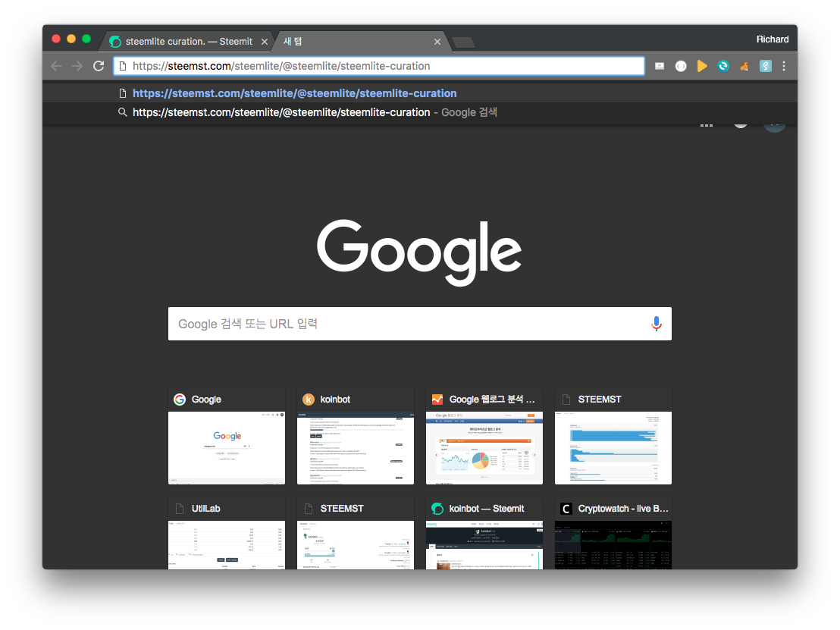This screenshot has width=840, height=630.
Task: Click the orange play extension icon
Action: tap(702, 66)
